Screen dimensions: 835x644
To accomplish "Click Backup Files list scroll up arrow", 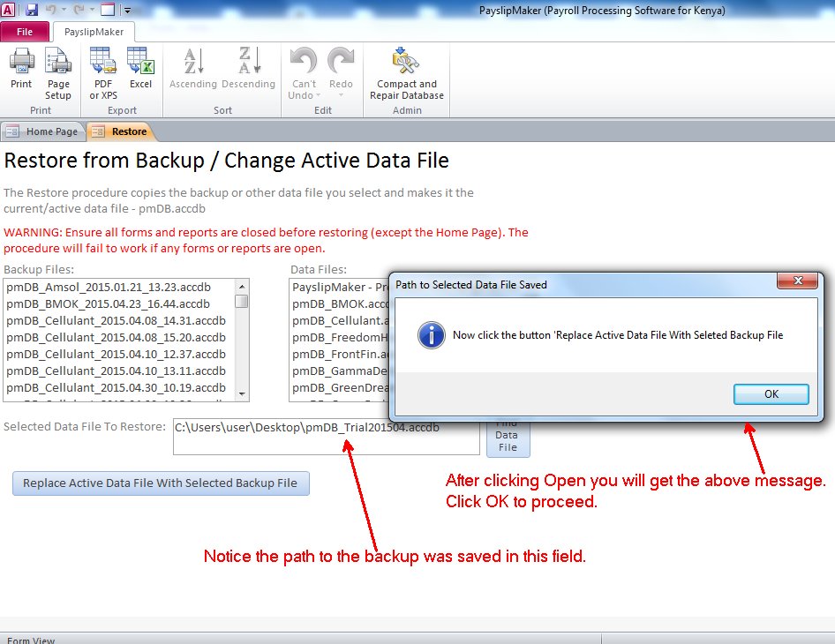I will (x=242, y=287).
